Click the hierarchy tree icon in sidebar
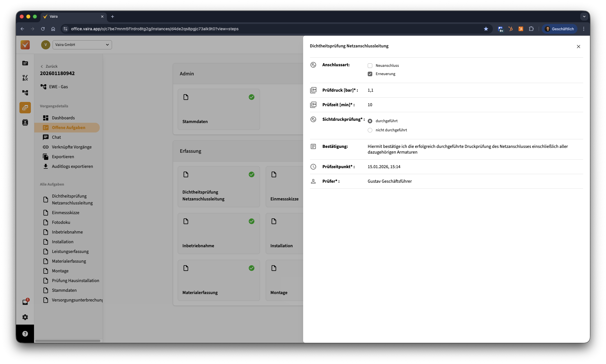Viewport: 606px width, 364px height. point(25,93)
